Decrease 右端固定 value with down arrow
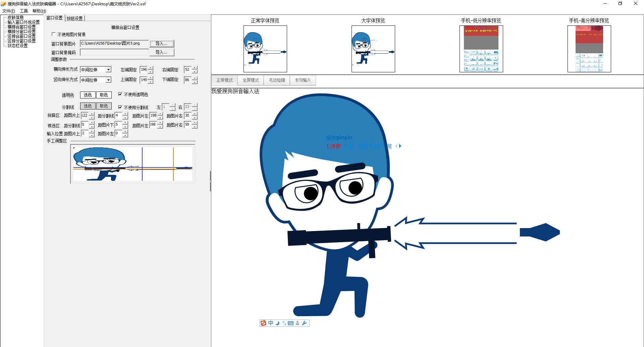 click(x=195, y=72)
